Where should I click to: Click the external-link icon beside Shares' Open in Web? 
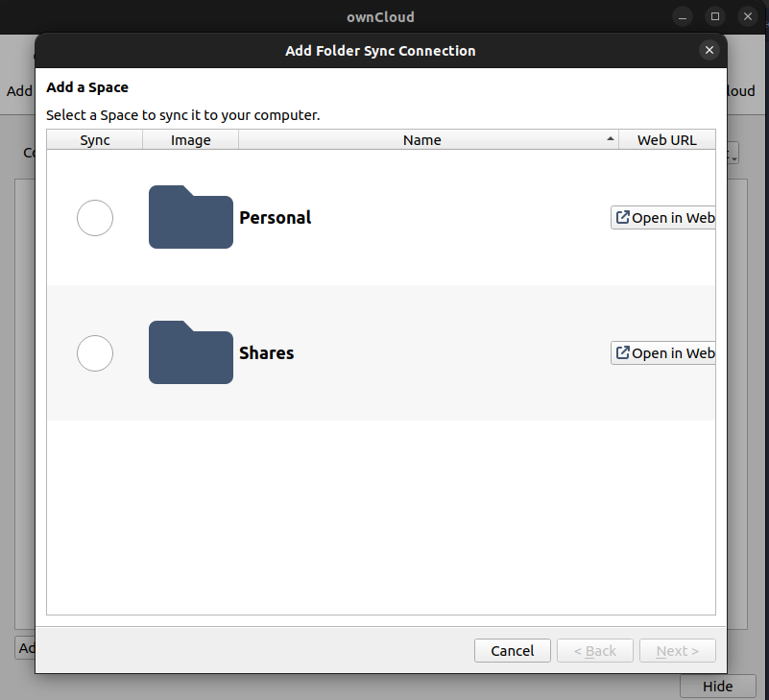621,352
